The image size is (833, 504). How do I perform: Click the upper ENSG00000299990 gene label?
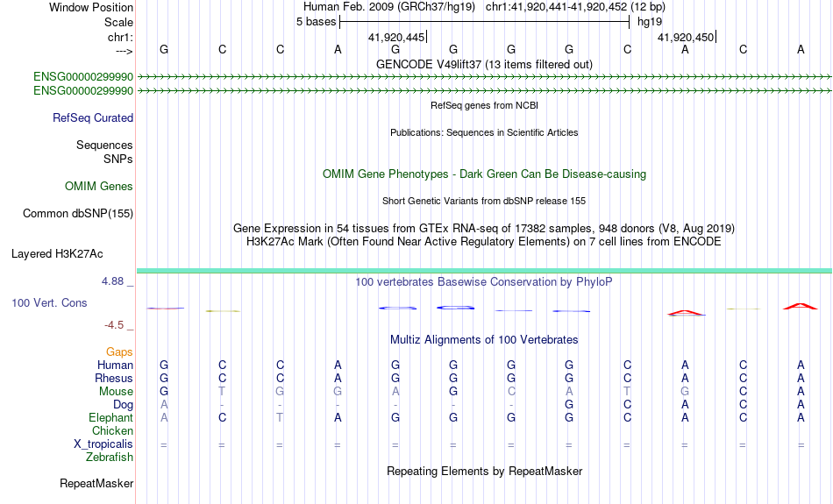coord(83,76)
